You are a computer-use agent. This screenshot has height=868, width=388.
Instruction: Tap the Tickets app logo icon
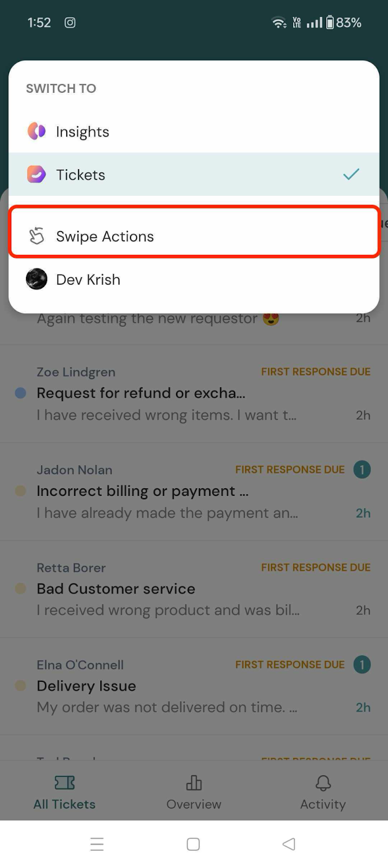(36, 174)
